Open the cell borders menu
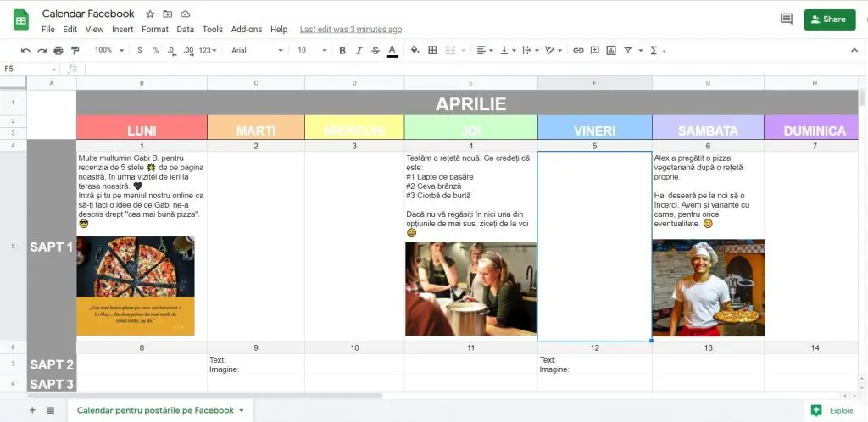The image size is (868, 422). click(433, 50)
